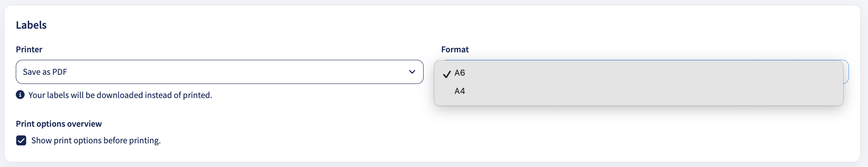Click the 'Save as PDF' text
The height and width of the screenshot is (167, 868).
(45, 72)
